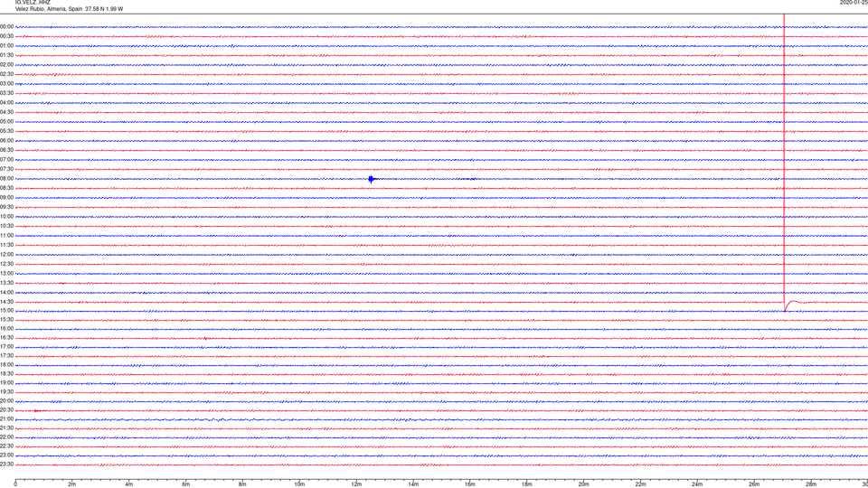Screen dimensions: 868x488
Task: Select the 13:00 trace time label
Action: [6, 273]
